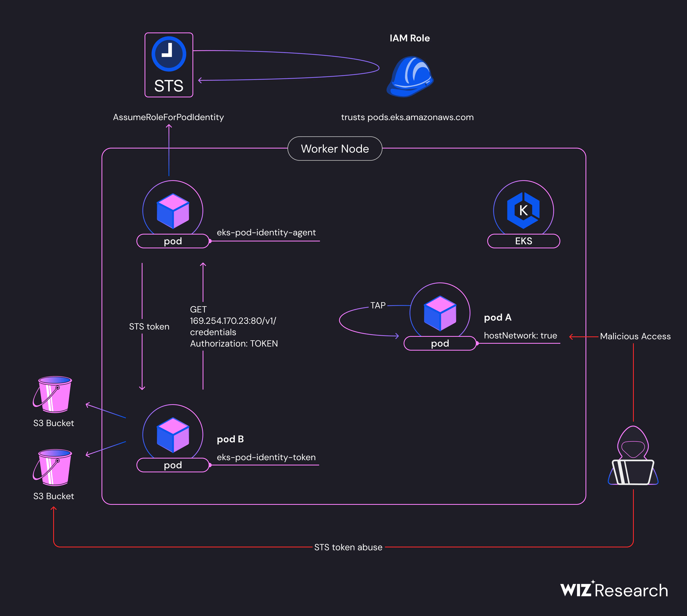The width and height of the screenshot is (687, 616).
Task: Click the IAM Role heading
Action: click(x=410, y=38)
